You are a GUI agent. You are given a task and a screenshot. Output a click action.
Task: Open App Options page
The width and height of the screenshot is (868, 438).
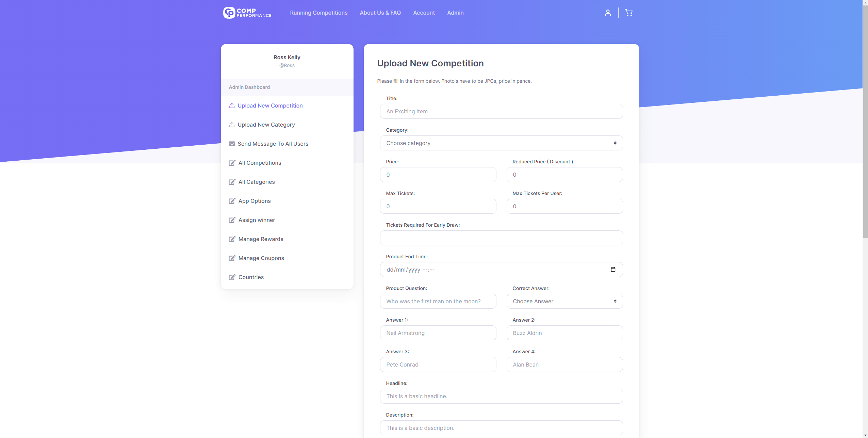(255, 201)
